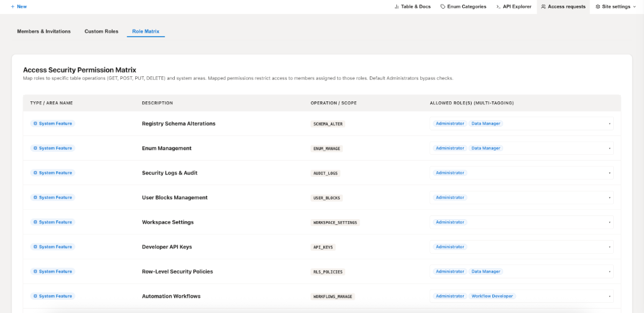Open roles dropdown for User Blocks Management
The height and width of the screenshot is (313, 644).
point(521,197)
